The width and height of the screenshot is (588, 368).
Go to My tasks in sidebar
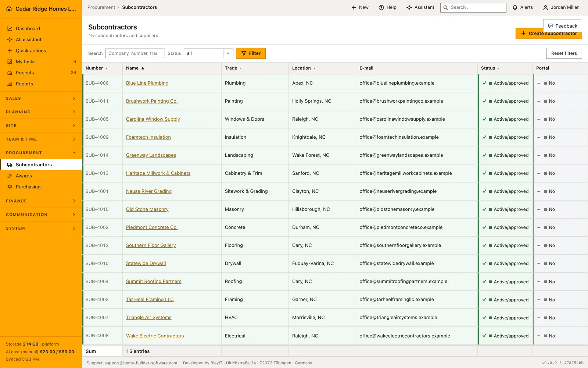(41, 62)
